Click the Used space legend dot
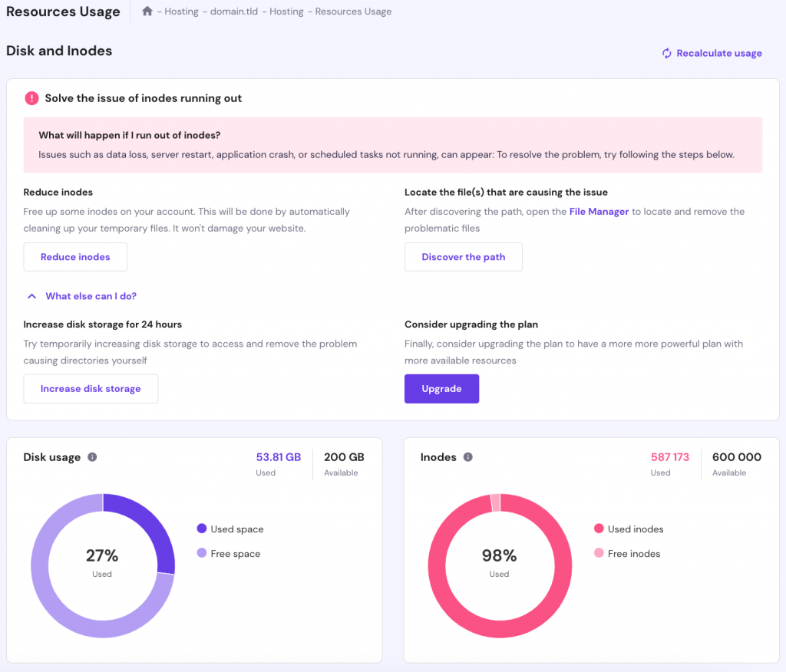 click(202, 529)
